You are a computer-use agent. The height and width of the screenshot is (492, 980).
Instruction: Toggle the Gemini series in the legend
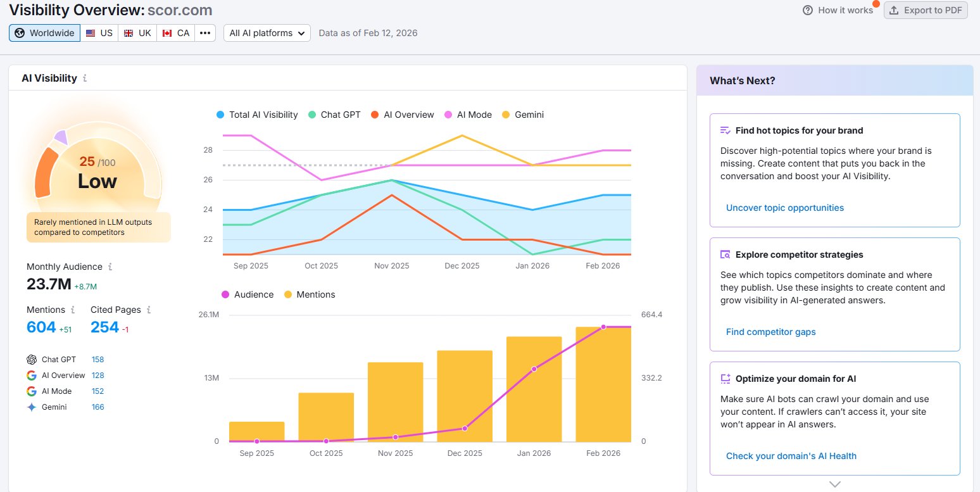[x=523, y=115]
